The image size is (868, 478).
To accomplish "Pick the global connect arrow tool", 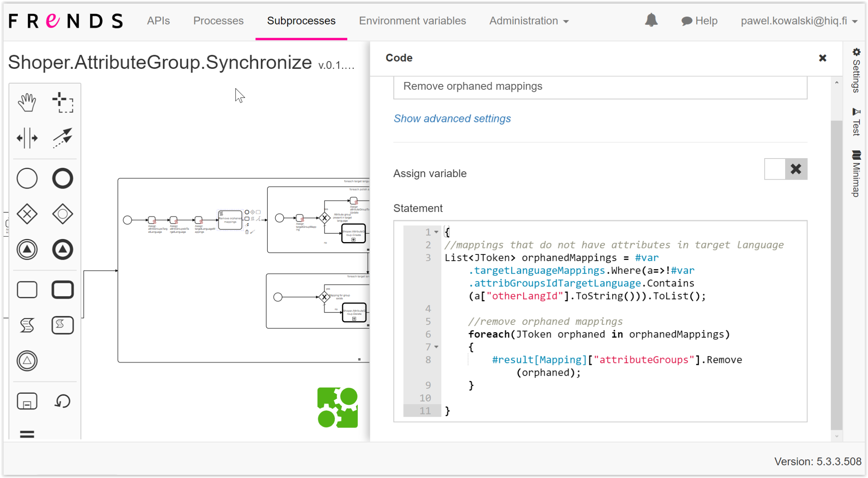I will [x=63, y=138].
